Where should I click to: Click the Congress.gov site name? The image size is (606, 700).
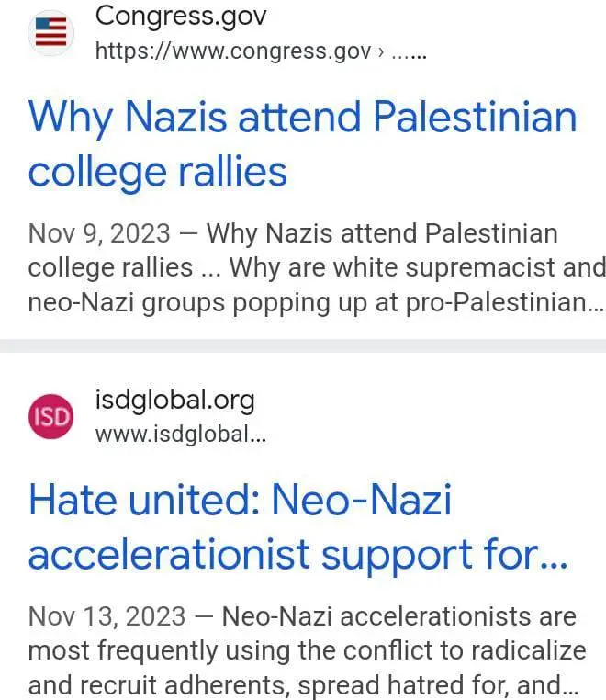180,16
